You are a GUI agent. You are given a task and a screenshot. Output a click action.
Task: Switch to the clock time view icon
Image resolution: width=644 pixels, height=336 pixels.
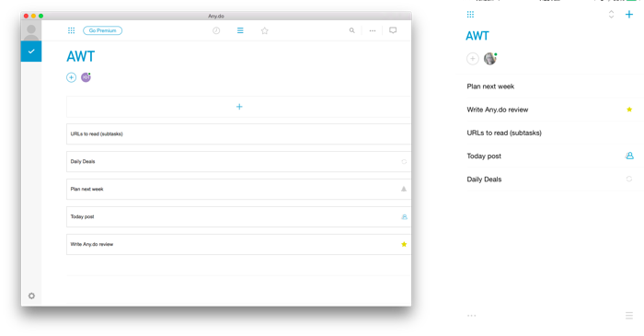[x=216, y=30]
